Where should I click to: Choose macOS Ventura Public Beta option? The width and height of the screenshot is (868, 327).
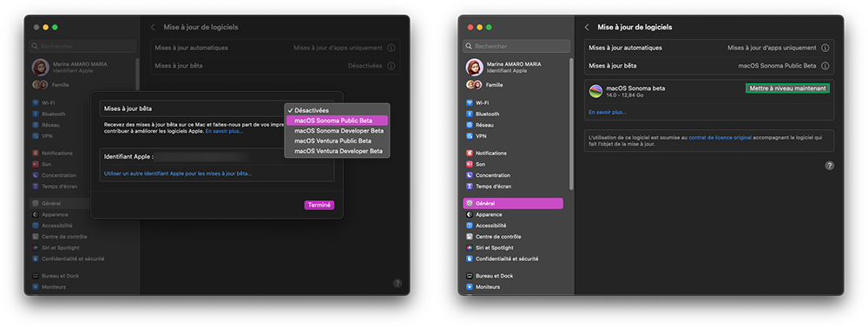tap(337, 141)
